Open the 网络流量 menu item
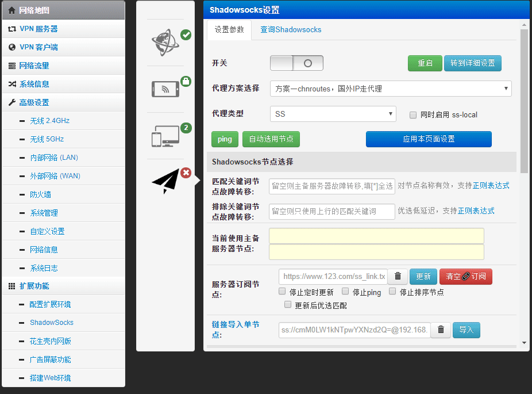This screenshot has width=532, height=394. [64, 66]
